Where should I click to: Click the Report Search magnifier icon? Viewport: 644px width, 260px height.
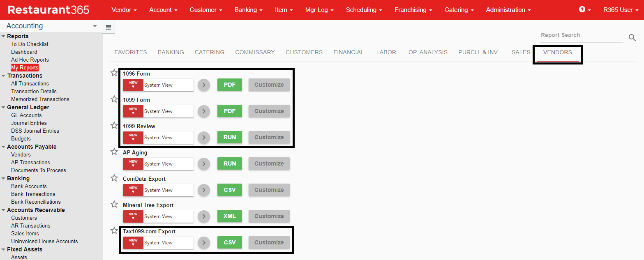point(632,38)
